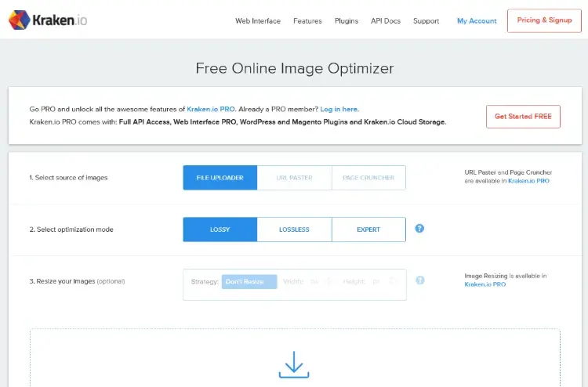The width and height of the screenshot is (588, 387).
Task: Open optimization mode help question icon
Action: (x=419, y=229)
